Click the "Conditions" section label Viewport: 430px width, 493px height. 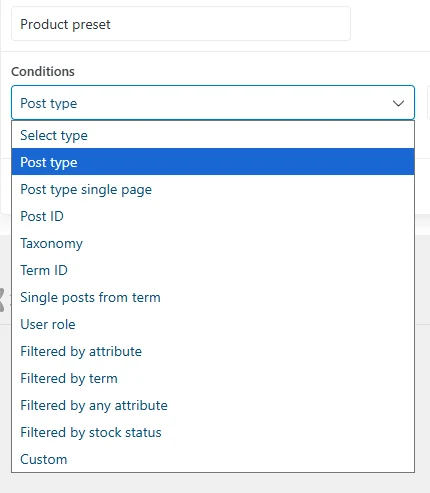[x=43, y=71]
